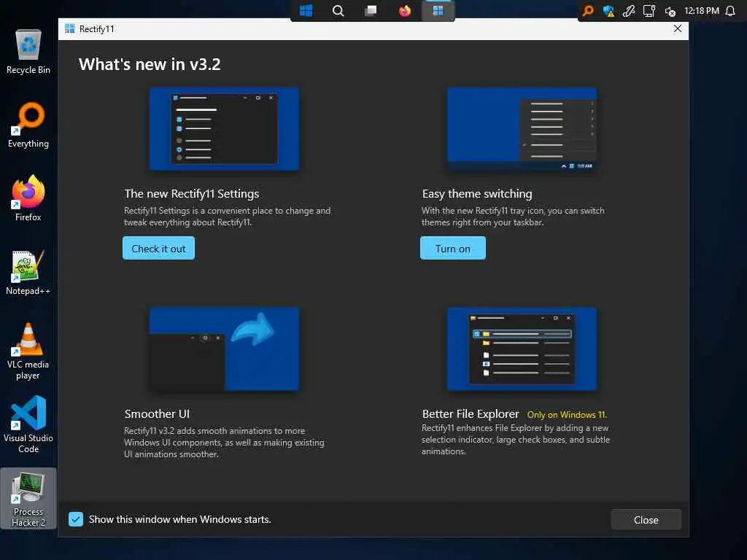
Task: Launch Everything search from desktop shortcut
Action: (x=28, y=125)
